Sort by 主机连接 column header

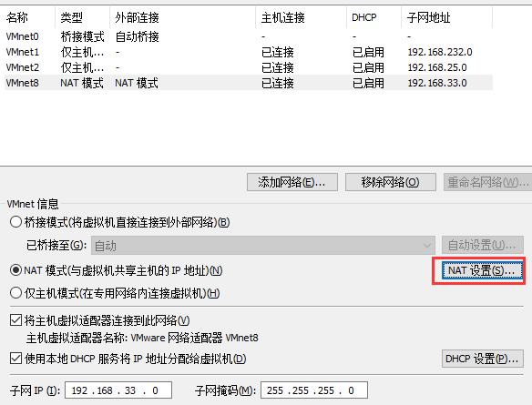pyautogui.click(x=301, y=17)
